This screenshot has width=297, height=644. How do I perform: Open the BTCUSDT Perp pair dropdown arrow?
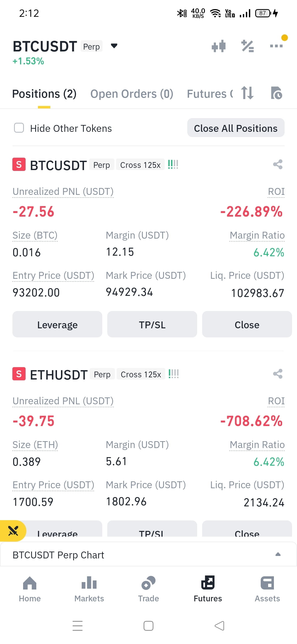point(114,46)
